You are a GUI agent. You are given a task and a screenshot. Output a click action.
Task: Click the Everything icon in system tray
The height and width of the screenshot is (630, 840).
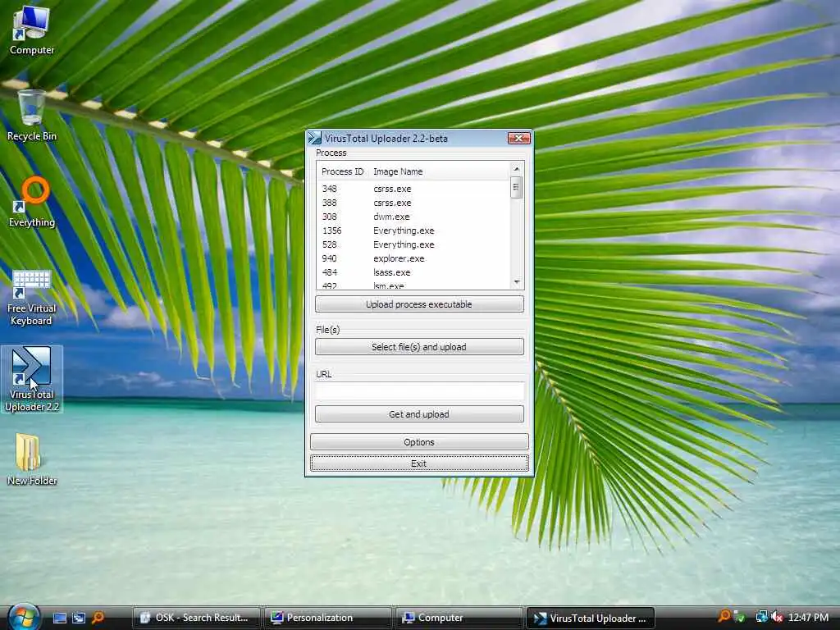pyautogui.click(x=724, y=617)
